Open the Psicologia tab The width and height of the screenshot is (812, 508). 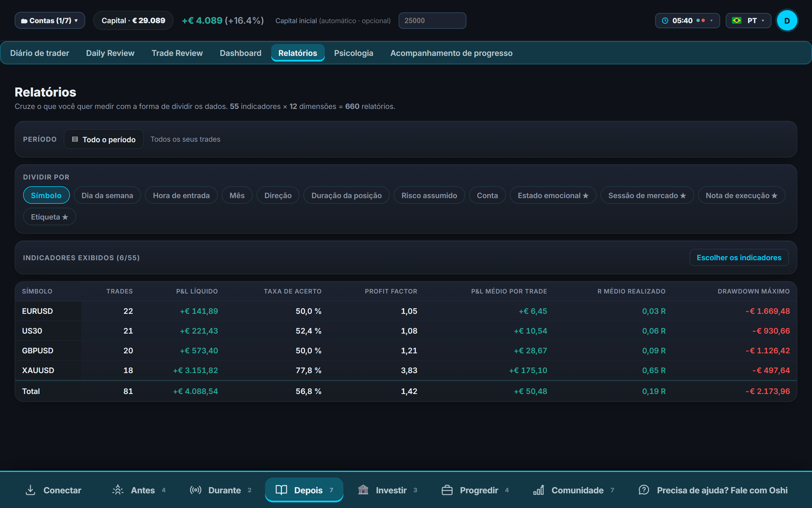tap(354, 53)
